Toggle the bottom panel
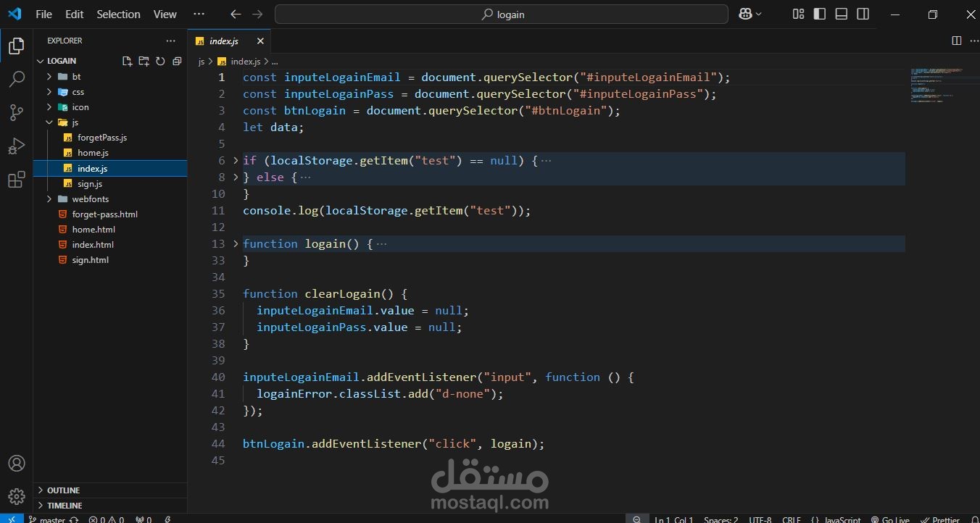Image resolution: width=980 pixels, height=523 pixels. tap(842, 14)
